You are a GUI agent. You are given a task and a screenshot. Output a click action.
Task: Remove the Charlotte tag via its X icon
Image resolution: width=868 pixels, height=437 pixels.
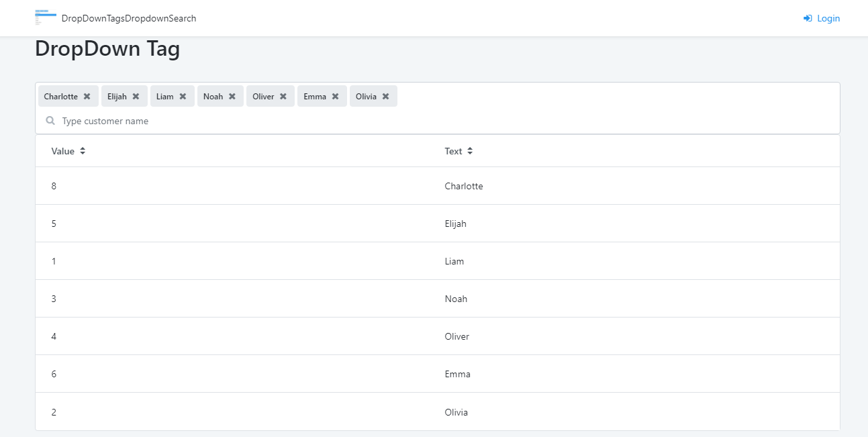88,96
